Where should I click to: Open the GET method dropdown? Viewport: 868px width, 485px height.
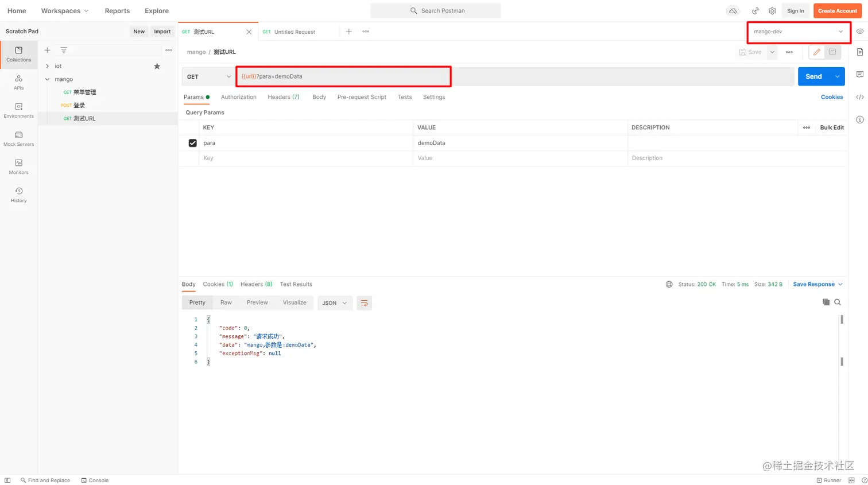[x=209, y=76]
